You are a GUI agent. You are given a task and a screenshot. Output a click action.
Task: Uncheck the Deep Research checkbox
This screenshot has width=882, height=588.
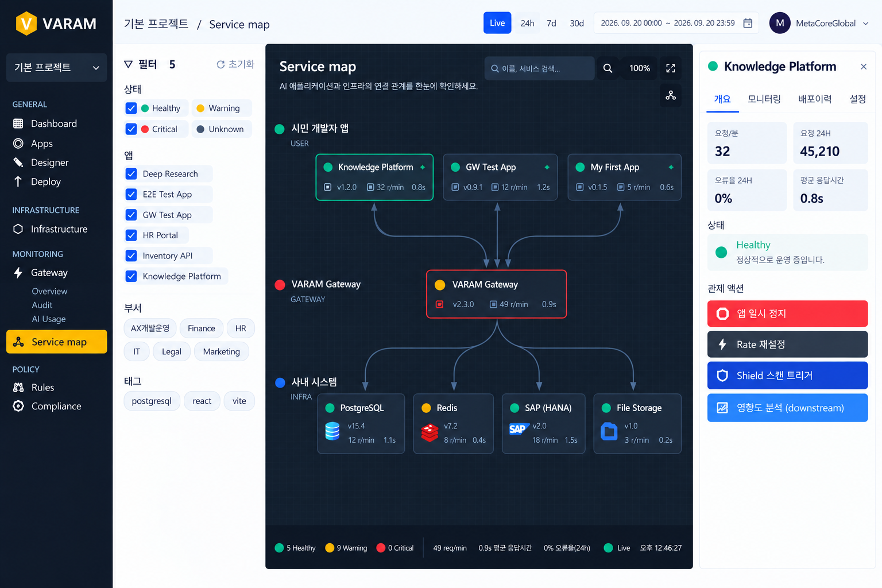131,174
